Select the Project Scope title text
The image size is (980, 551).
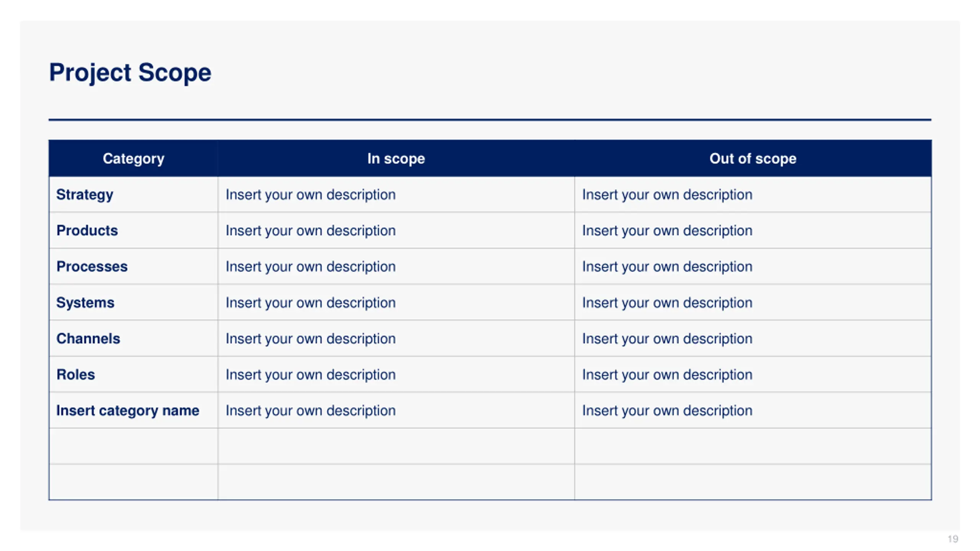130,73
